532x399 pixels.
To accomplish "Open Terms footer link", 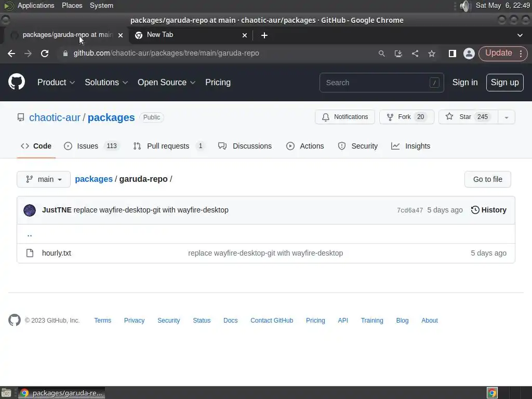I will coord(102,320).
